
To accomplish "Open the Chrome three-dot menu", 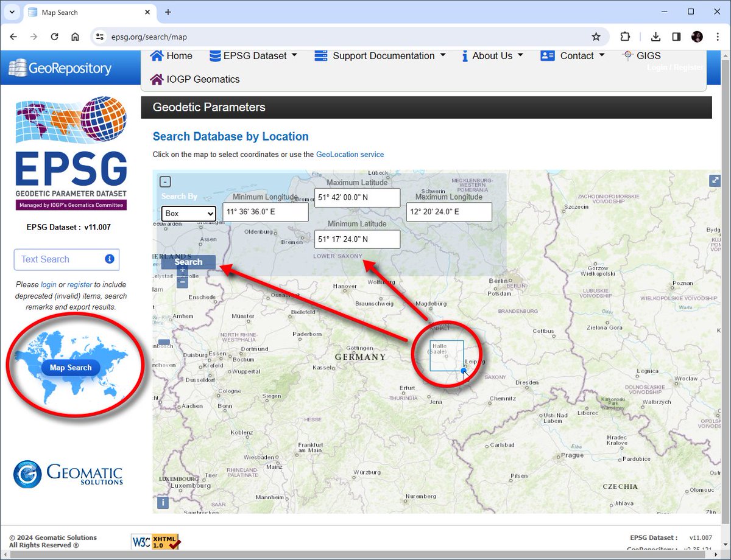I will tap(717, 37).
